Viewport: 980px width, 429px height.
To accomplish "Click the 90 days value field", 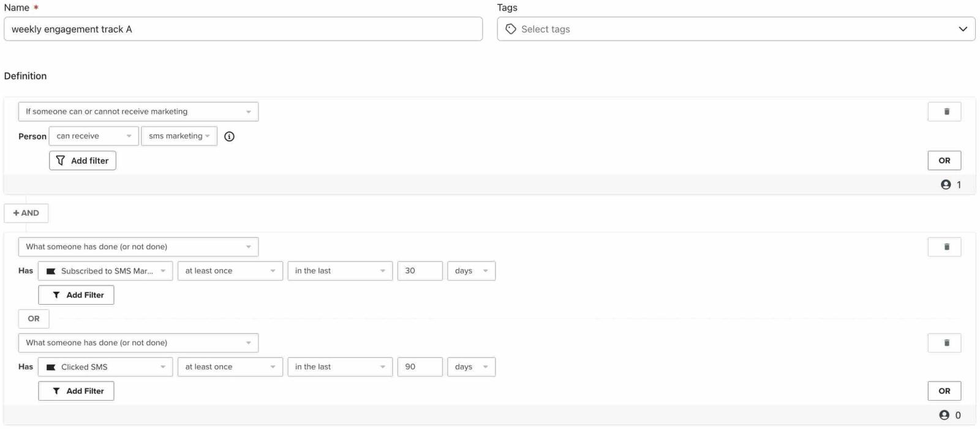I will 420,367.
